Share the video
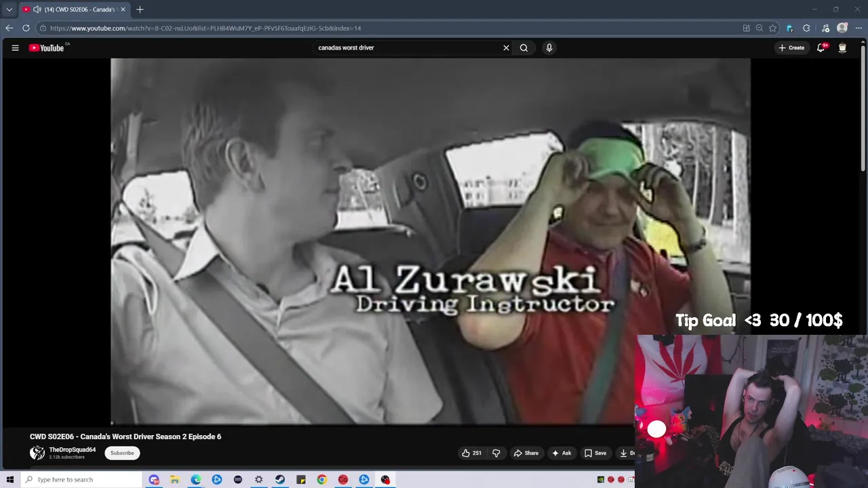The height and width of the screenshot is (488, 868). (x=526, y=453)
